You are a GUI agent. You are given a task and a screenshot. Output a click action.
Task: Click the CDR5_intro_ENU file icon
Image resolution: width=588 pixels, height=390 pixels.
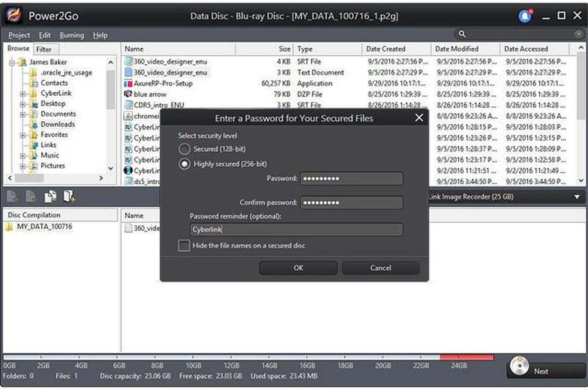(x=128, y=105)
